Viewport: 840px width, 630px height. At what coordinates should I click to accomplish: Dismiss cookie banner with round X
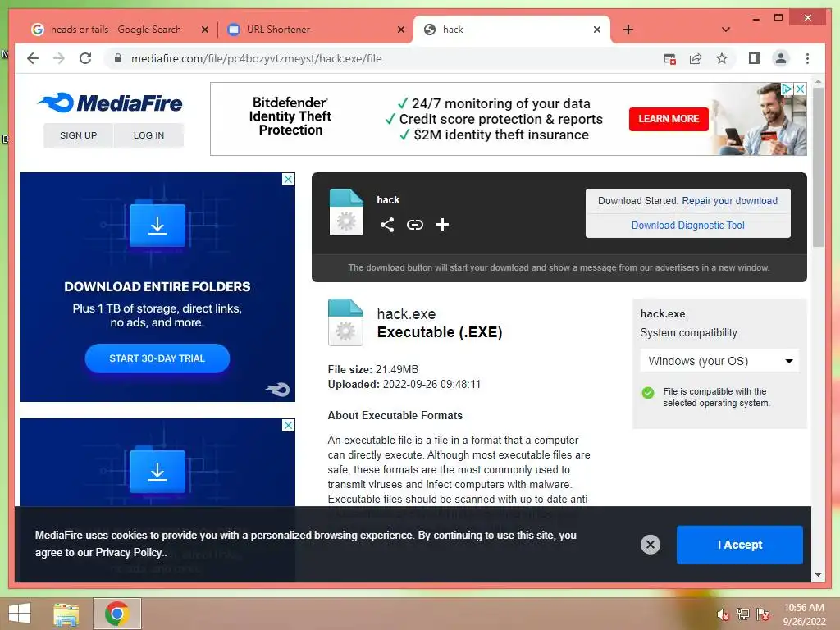651,545
